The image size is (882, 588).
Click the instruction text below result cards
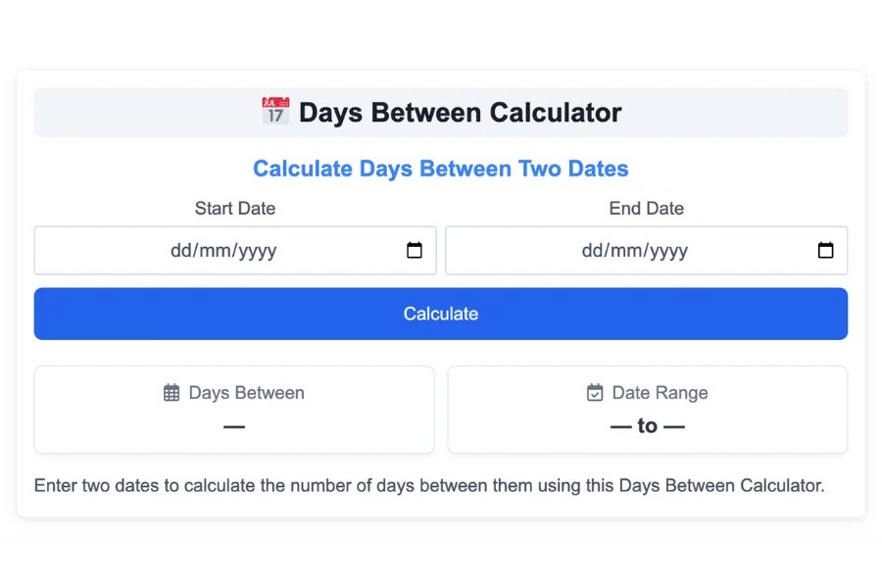click(x=429, y=485)
